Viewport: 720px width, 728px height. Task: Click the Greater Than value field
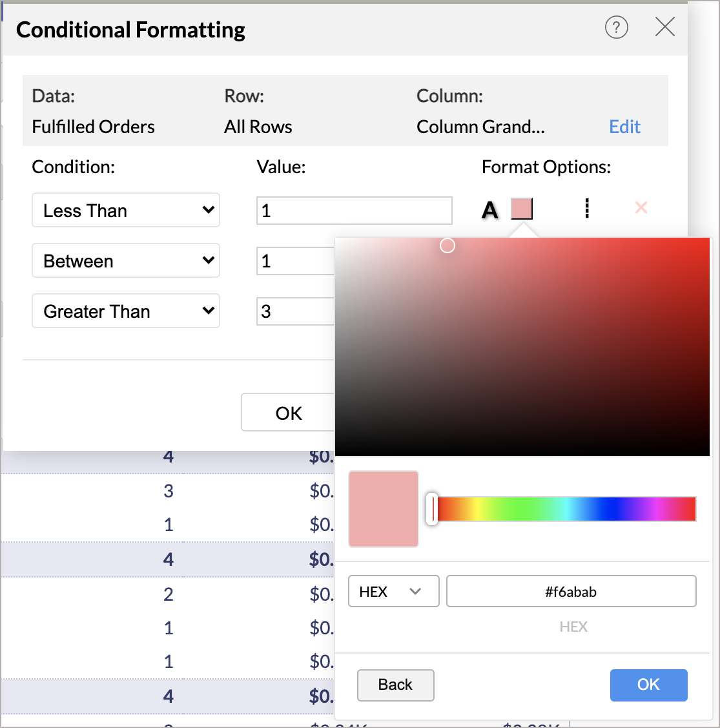tap(296, 311)
